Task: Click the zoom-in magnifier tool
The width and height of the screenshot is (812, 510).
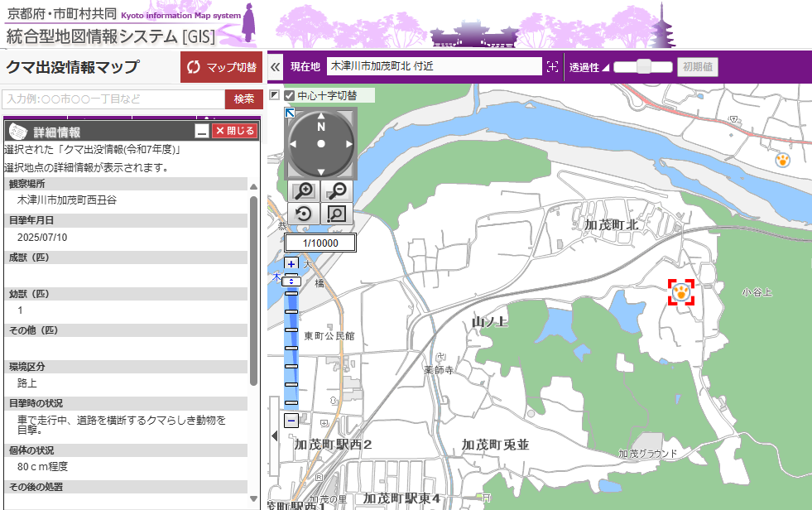Action: pyautogui.click(x=303, y=191)
